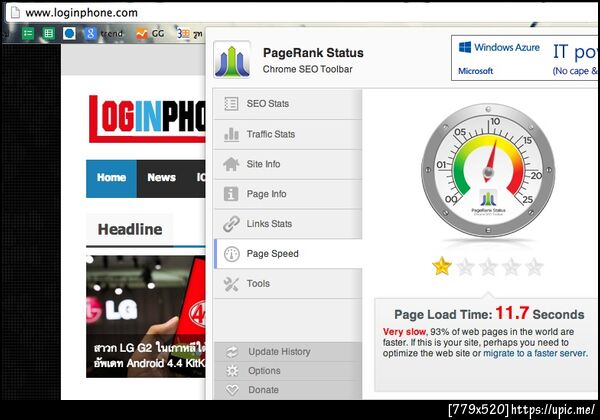Switch to the Site Info section
The image size is (600, 420).
(x=287, y=164)
